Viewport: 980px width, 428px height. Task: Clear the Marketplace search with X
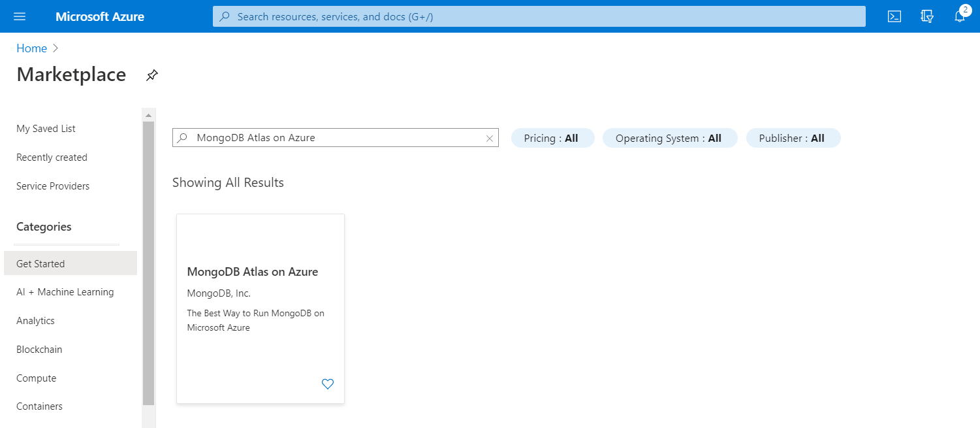490,138
